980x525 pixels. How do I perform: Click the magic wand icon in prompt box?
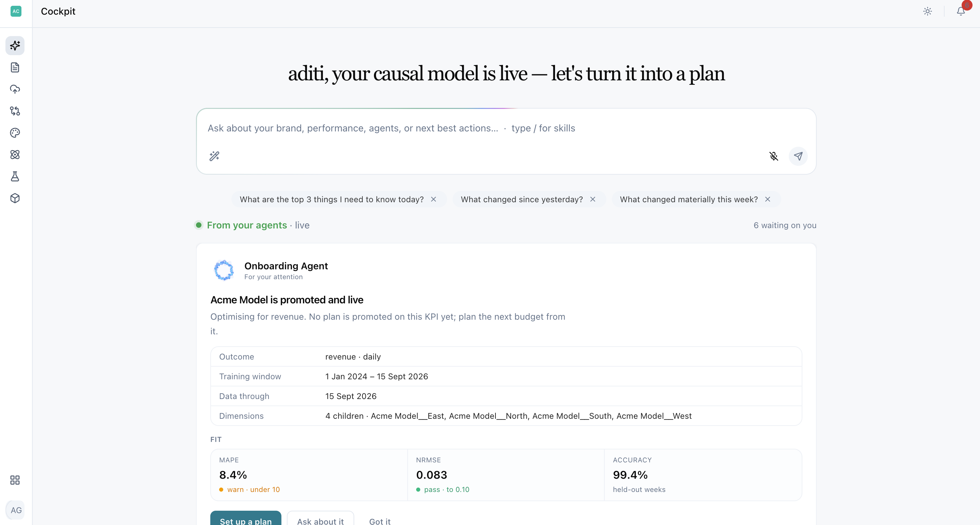[x=215, y=156]
